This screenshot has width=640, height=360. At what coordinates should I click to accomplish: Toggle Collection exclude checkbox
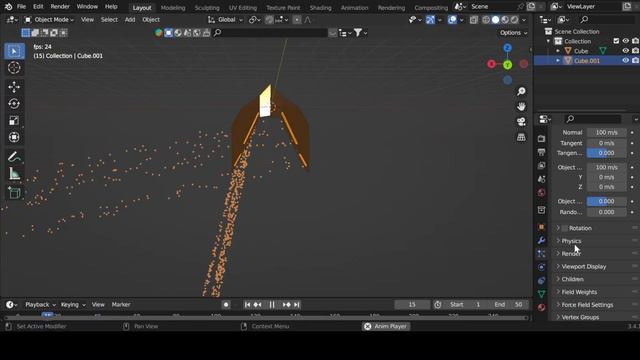point(616,41)
